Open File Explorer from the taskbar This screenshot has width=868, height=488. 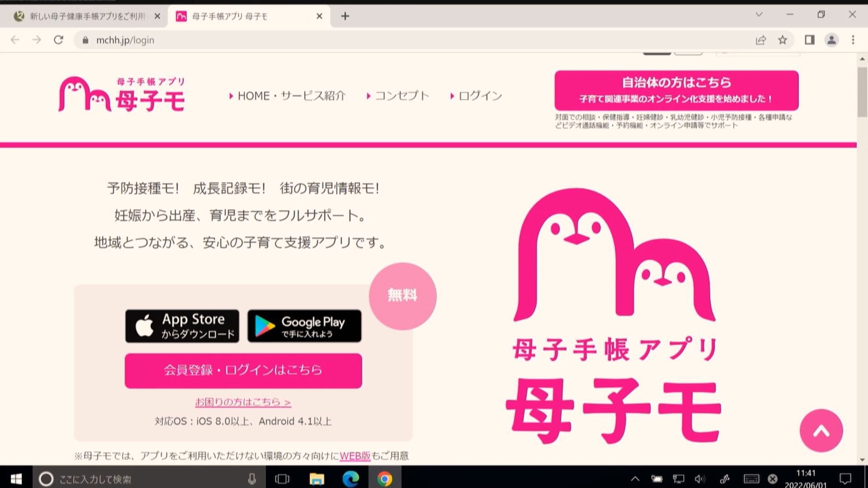pyautogui.click(x=316, y=479)
